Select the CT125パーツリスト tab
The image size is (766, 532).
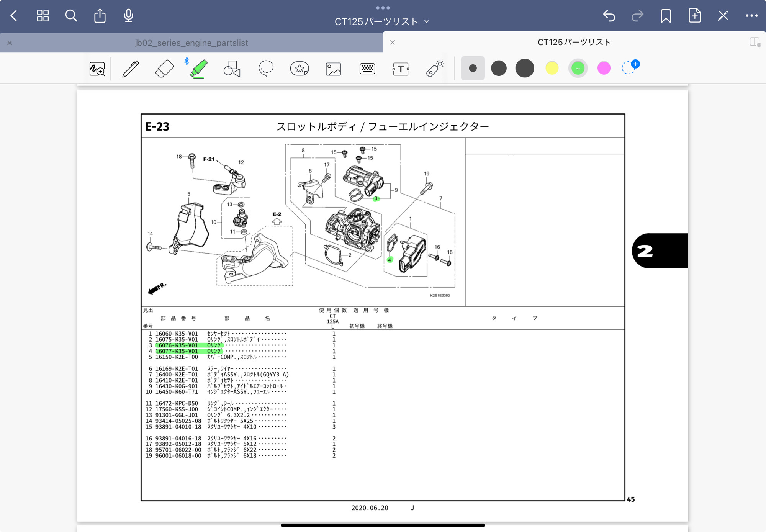pos(574,42)
